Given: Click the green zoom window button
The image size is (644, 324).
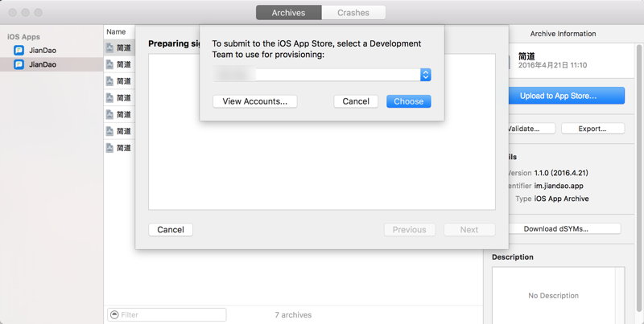Looking at the screenshot, I should pos(39,13).
